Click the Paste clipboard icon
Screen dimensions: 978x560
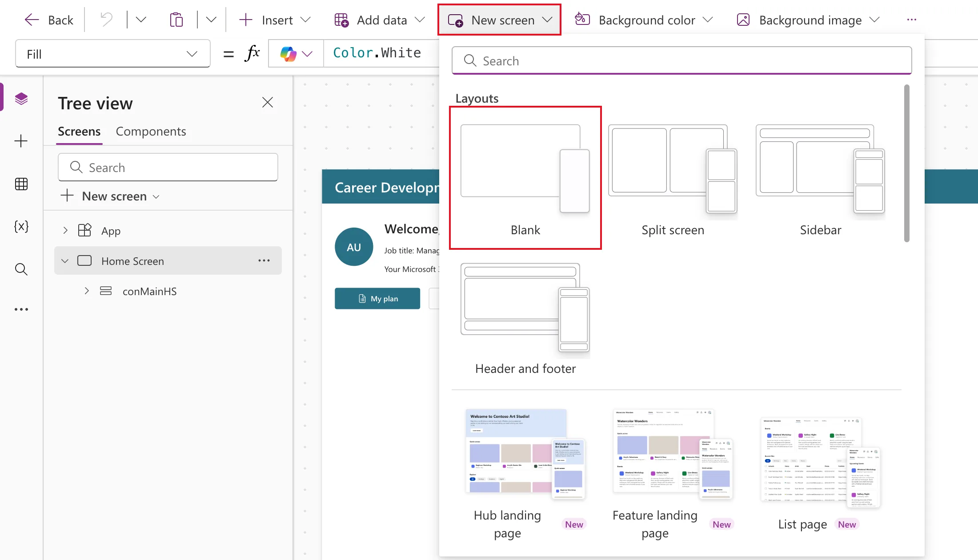point(176,20)
